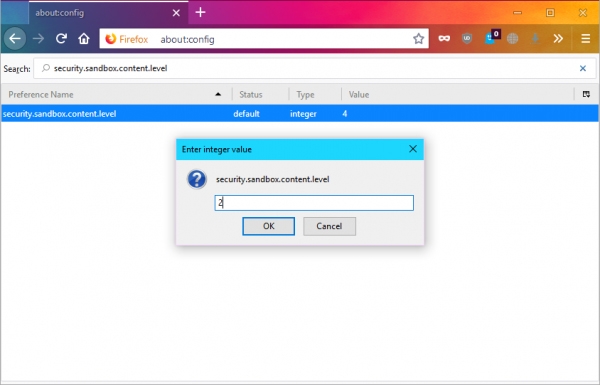Select the security.sandbox.content.level row
The width and height of the screenshot is (600, 385).
(x=300, y=114)
